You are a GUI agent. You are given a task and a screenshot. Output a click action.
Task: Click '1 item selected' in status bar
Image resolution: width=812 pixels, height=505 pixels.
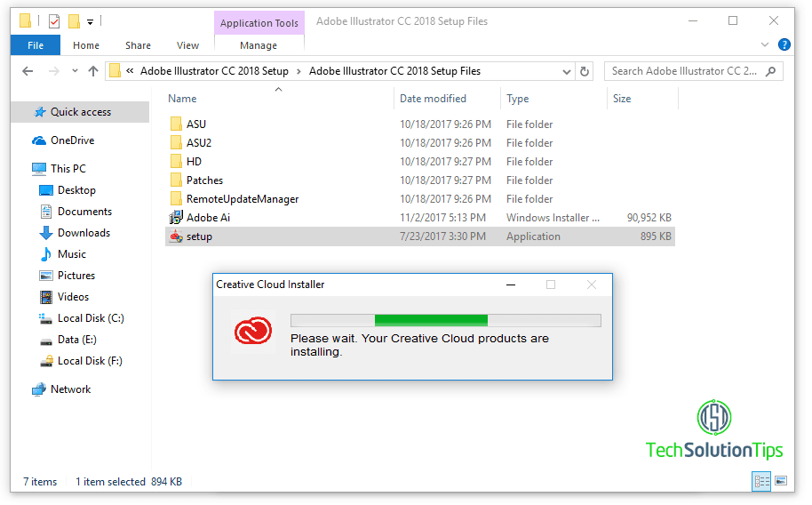tap(110, 482)
